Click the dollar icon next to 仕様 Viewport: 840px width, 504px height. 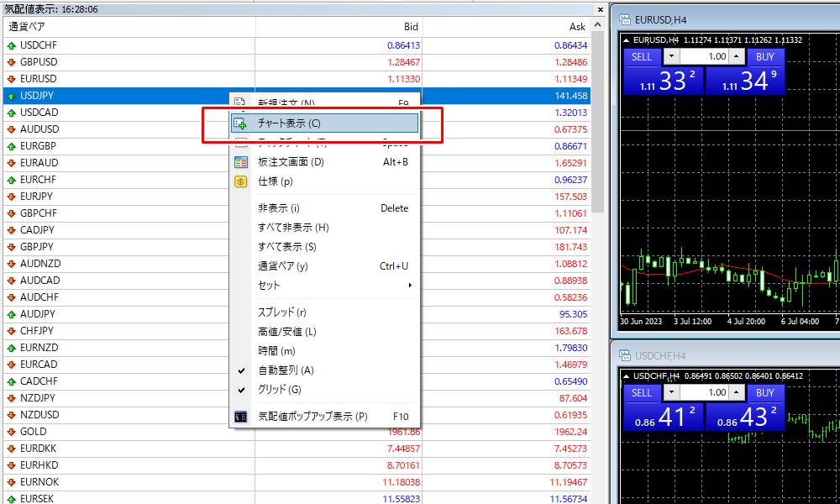click(x=240, y=180)
